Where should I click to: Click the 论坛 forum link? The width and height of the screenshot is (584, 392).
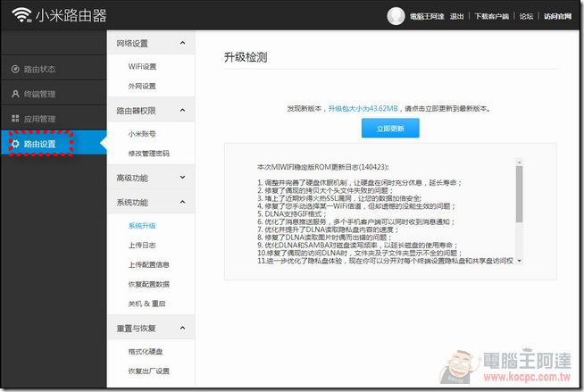[526, 16]
